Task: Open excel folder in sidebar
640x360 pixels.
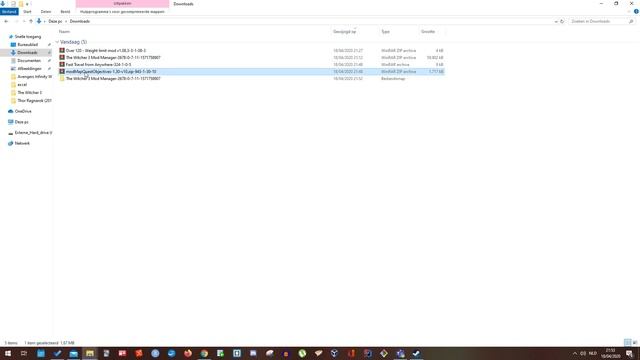Action: point(22,84)
